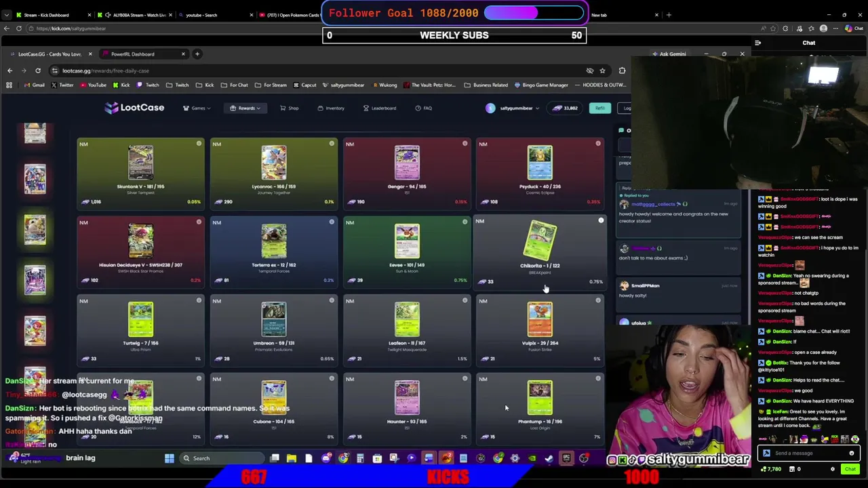868x488 pixels.
Task: Open the Bingo Game Manager bookmark
Action: coord(541,85)
